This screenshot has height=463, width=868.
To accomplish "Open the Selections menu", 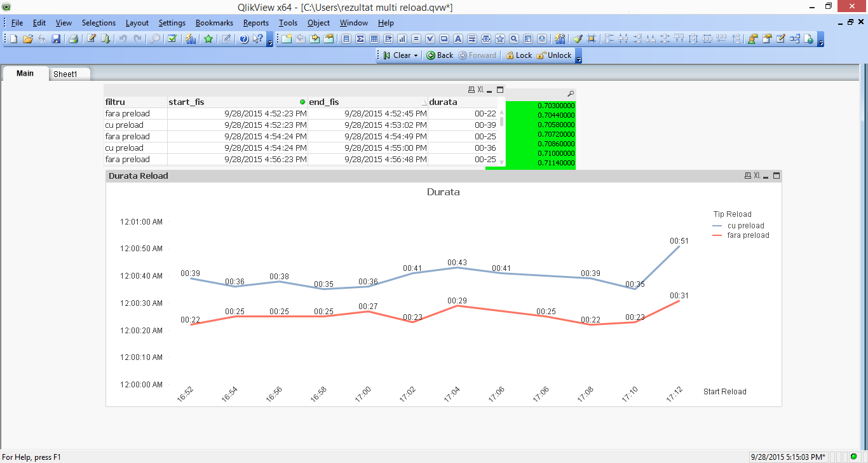I will pyautogui.click(x=98, y=23).
